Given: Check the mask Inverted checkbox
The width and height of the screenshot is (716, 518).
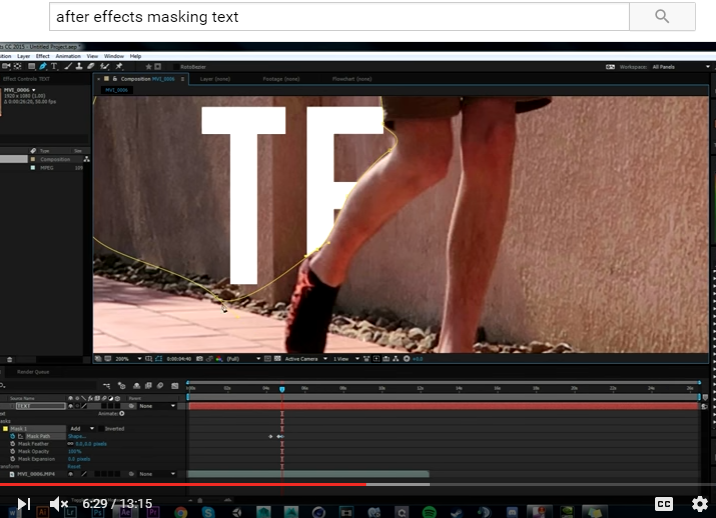Looking at the screenshot, I should [101, 428].
